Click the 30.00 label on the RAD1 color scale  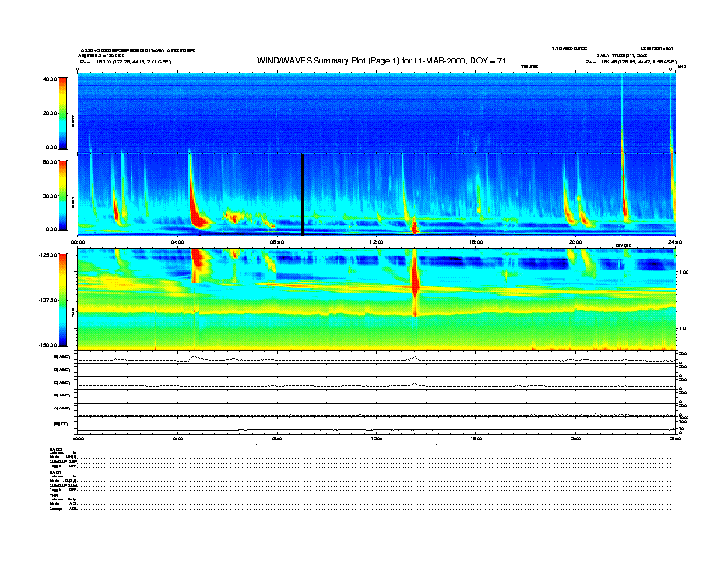pyautogui.click(x=50, y=196)
